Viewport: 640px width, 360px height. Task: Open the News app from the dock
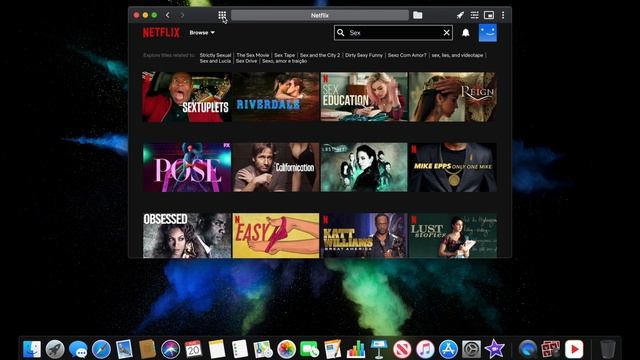402,349
